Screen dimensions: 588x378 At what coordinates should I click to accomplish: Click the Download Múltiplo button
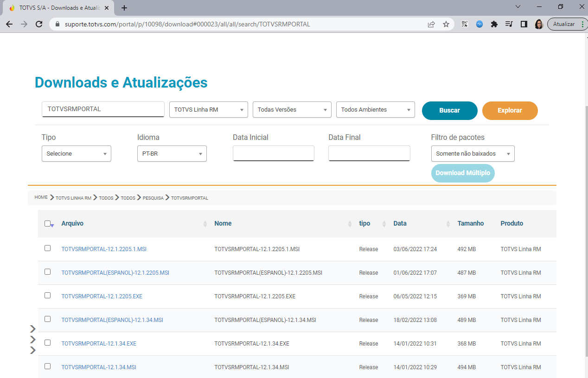point(463,173)
